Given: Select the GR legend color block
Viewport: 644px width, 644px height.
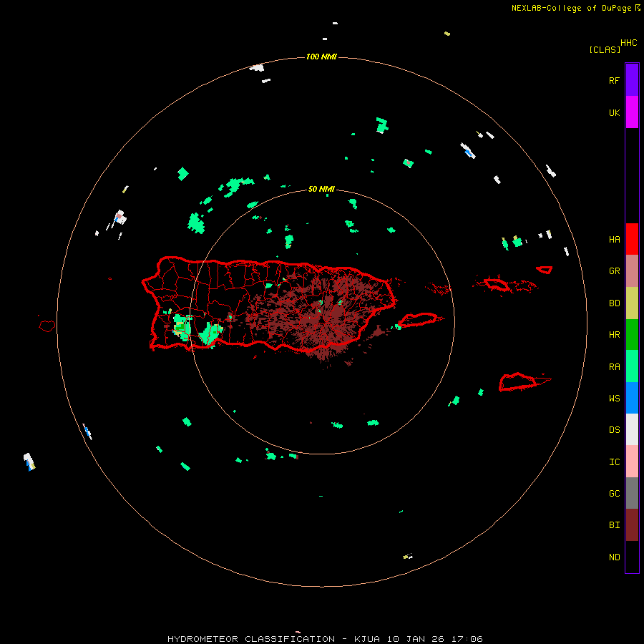Looking at the screenshot, I should 632,271.
